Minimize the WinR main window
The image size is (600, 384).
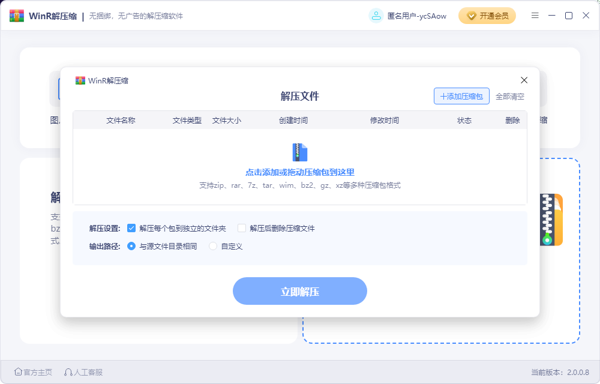pos(552,15)
